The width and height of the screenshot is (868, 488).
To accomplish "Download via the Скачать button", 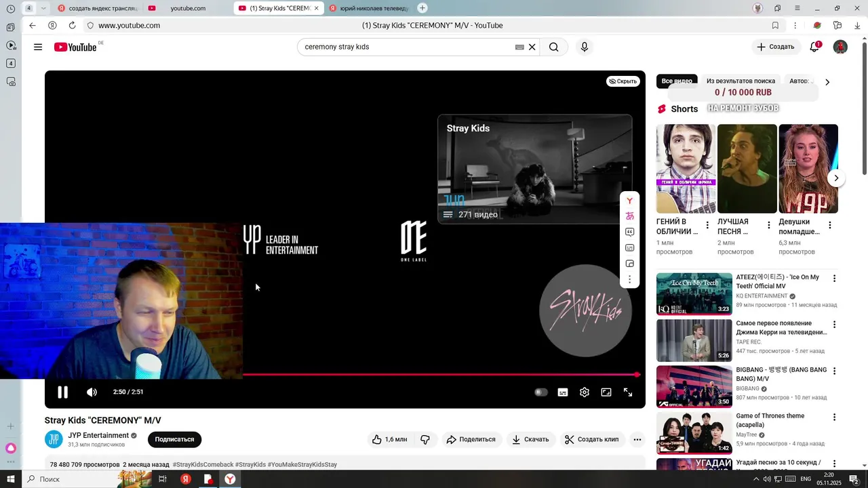I will click(x=531, y=439).
